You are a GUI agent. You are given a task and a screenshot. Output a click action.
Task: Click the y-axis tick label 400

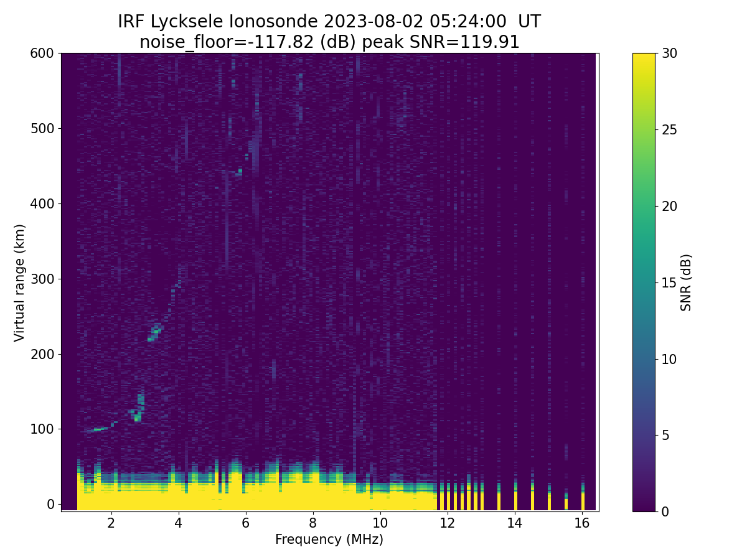(x=42, y=203)
